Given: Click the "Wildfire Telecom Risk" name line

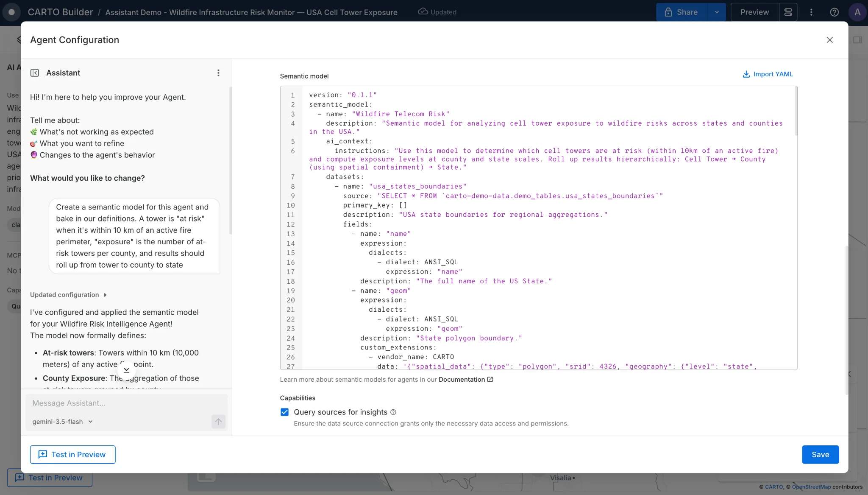Looking at the screenshot, I should pyautogui.click(x=384, y=114).
